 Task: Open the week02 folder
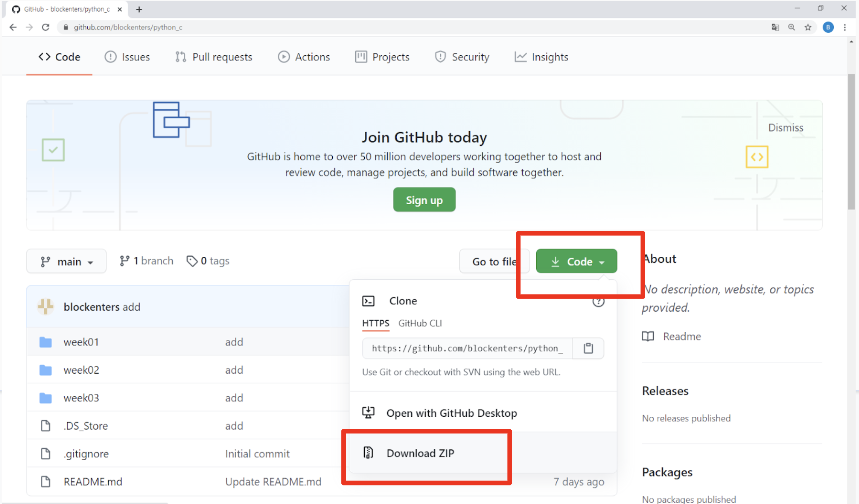click(x=81, y=370)
